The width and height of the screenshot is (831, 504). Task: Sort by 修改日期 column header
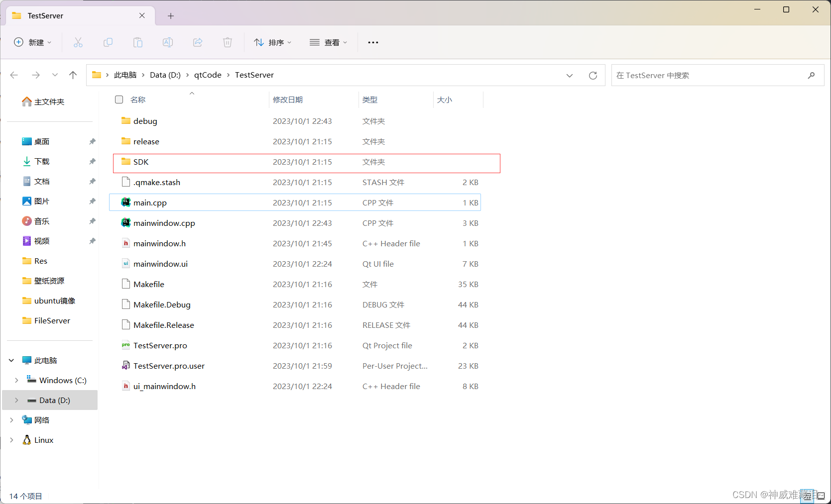(288, 100)
